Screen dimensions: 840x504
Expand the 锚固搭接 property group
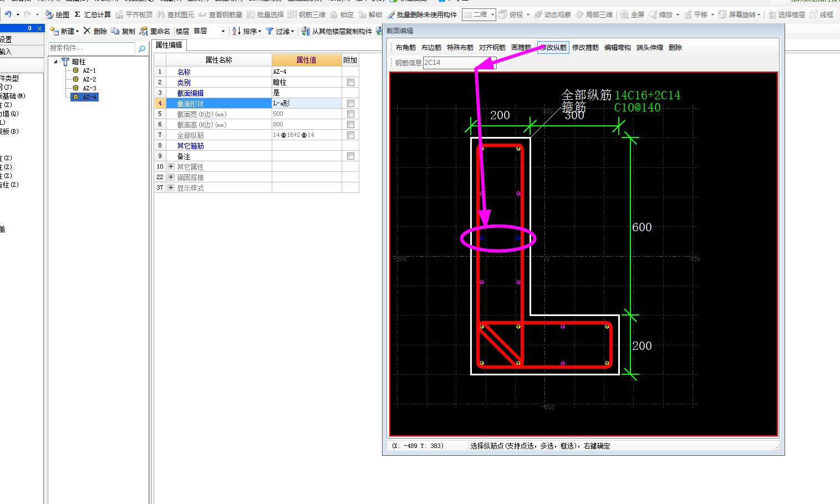171,177
